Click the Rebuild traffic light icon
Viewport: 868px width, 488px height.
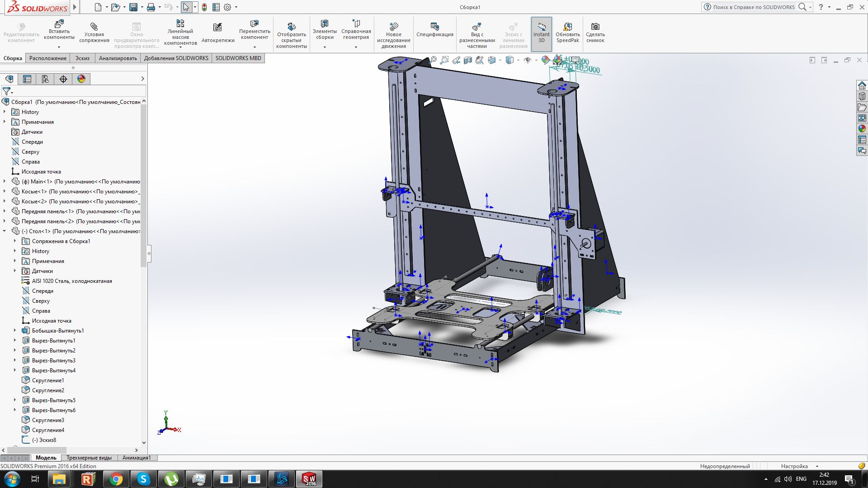click(204, 7)
